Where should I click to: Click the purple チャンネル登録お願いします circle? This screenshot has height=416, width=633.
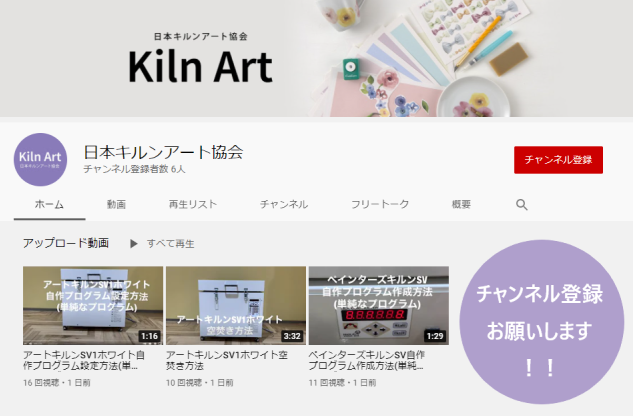pos(541,322)
